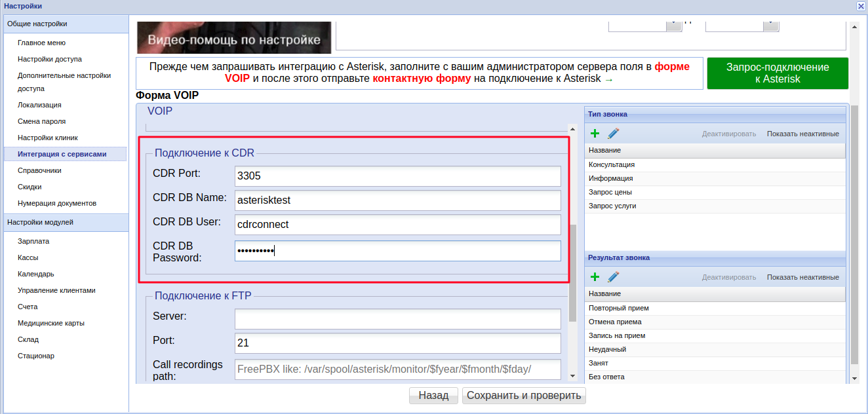Viewport: 868px width, 414px height.
Task: Open Нумерация документов
Action: click(x=57, y=203)
